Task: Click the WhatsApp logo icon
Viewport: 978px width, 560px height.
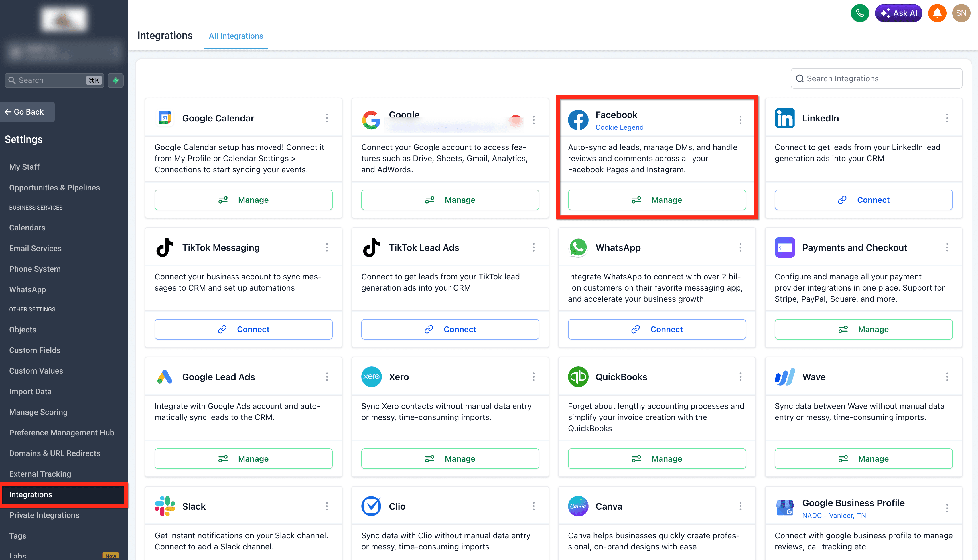Action: [x=578, y=247]
